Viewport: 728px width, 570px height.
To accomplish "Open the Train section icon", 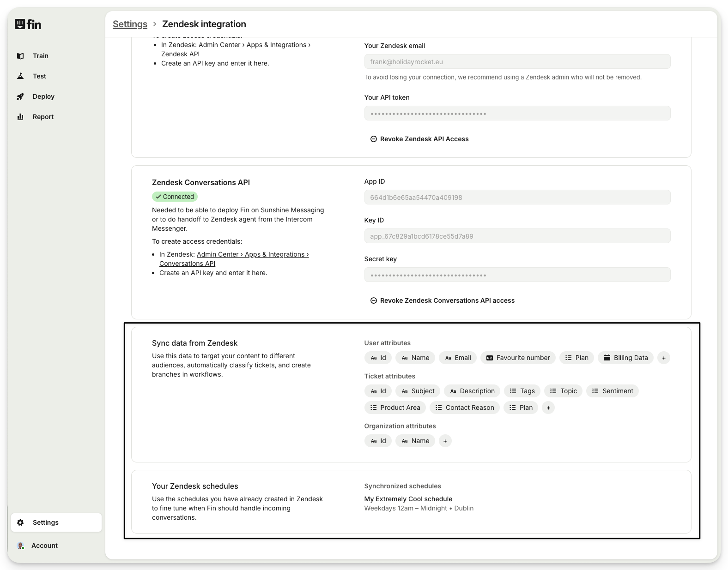I will 20,56.
